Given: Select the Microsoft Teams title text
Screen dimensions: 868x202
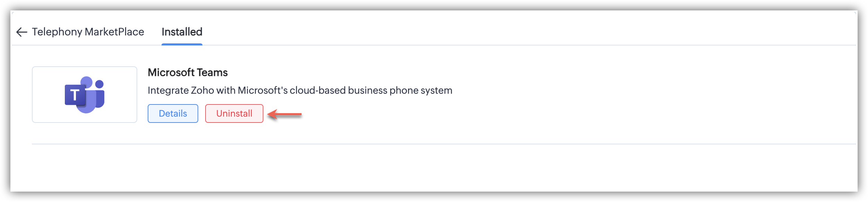Looking at the screenshot, I should pos(188,73).
